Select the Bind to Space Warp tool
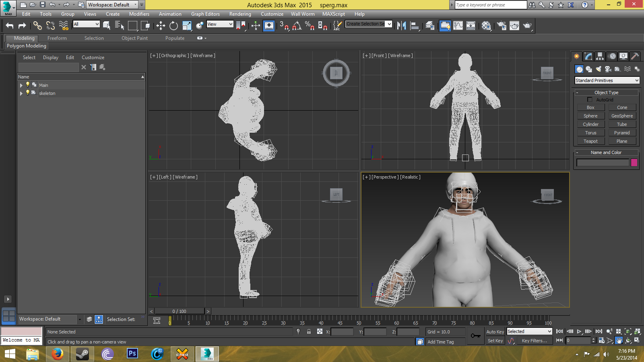Image resolution: width=644 pixels, height=362 pixels. click(64, 26)
